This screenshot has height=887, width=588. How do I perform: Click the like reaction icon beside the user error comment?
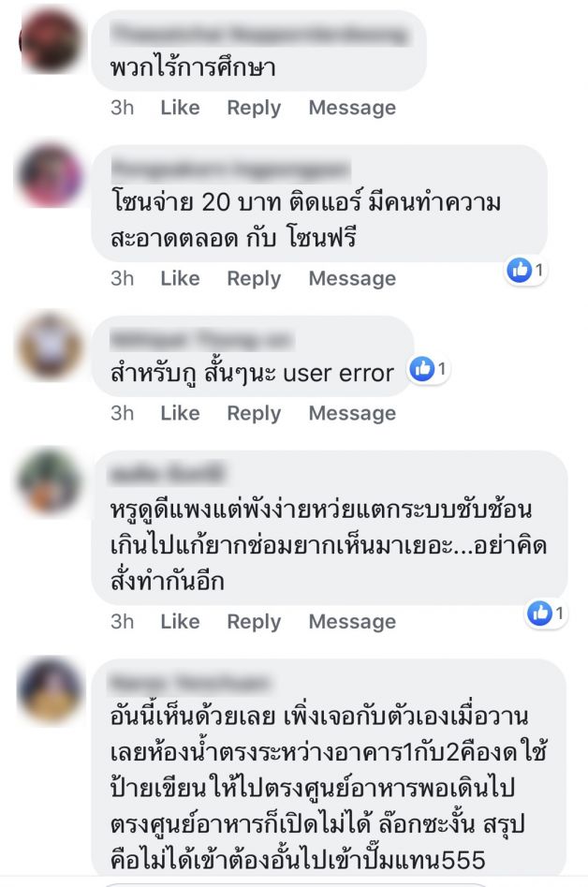421,369
